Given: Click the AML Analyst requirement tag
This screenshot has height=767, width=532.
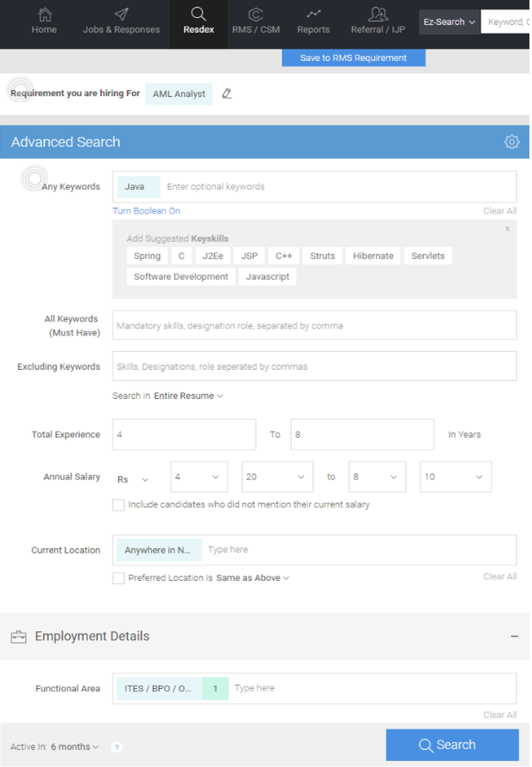Looking at the screenshot, I should 178,94.
